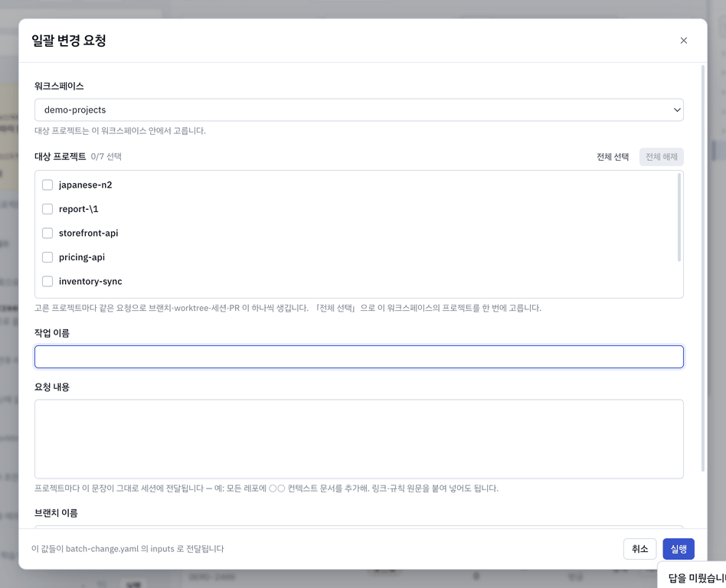The height and width of the screenshot is (588, 726).
Task: Click the dialog's main vertical scrollbar
Action: coord(703,269)
